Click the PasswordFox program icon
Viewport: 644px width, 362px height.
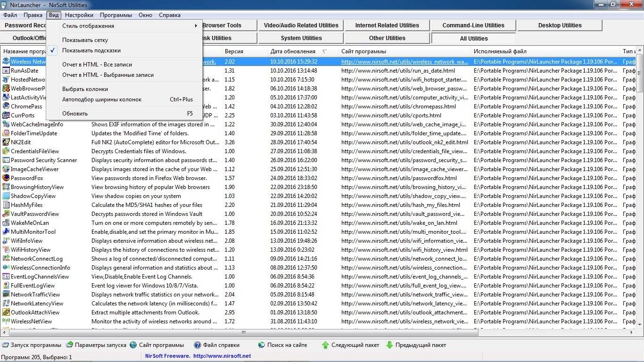click(6, 178)
